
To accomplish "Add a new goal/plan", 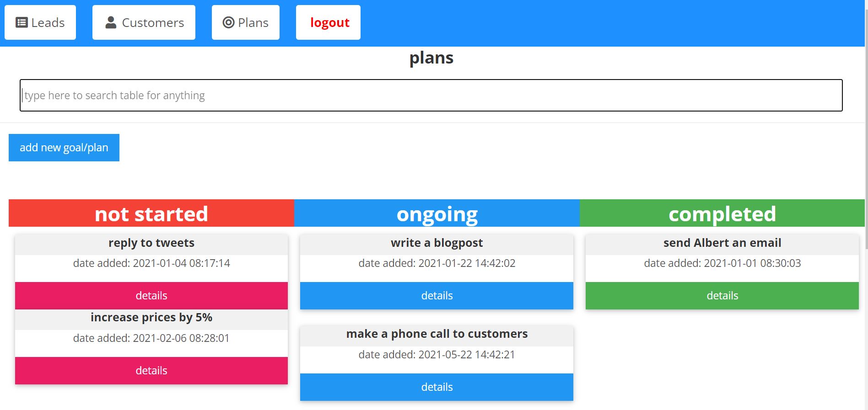I will click(x=64, y=148).
